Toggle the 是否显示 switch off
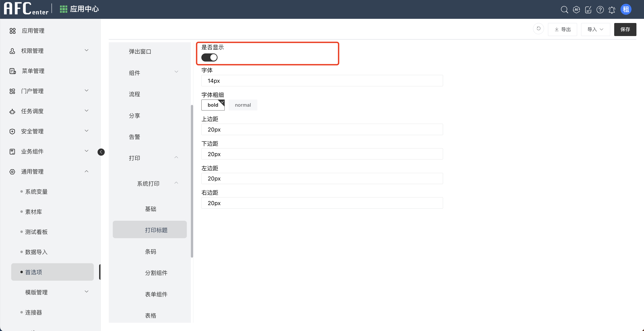 (209, 57)
